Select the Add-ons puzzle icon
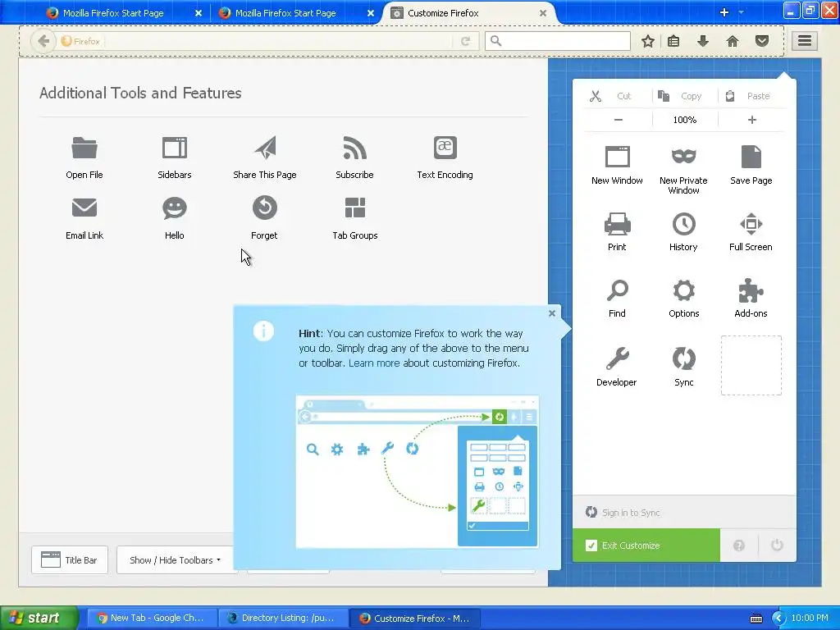The image size is (840, 630). pyautogui.click(x=751, y=291)
